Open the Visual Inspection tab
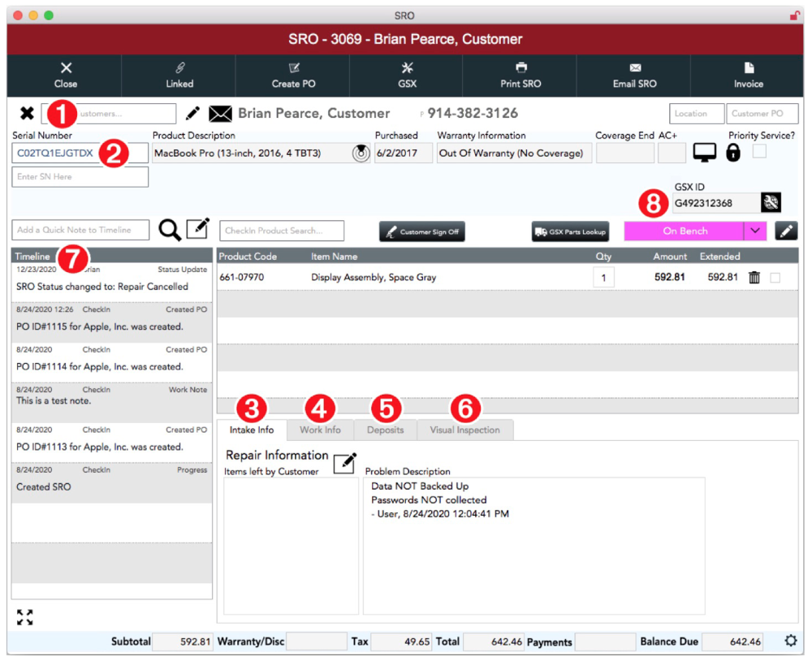This screenshot has height=661, width=812. tap(464, 430)
